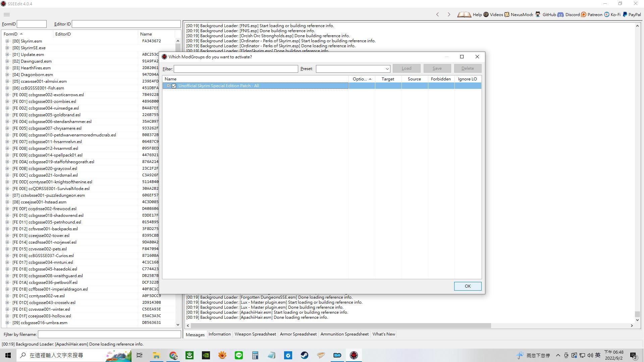
Task: Uncheck Unofficial Skyrim Special Edition Patch checkbox
Action: [x=174, y=86]
